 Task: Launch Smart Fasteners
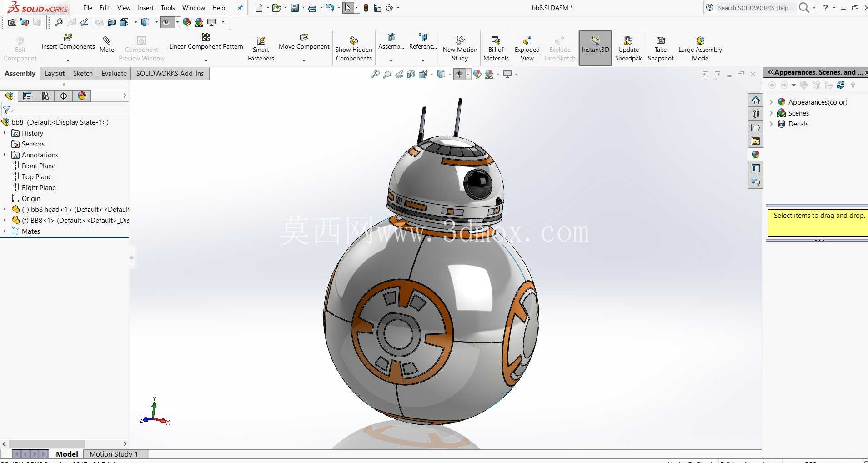[x=261, y=49]
